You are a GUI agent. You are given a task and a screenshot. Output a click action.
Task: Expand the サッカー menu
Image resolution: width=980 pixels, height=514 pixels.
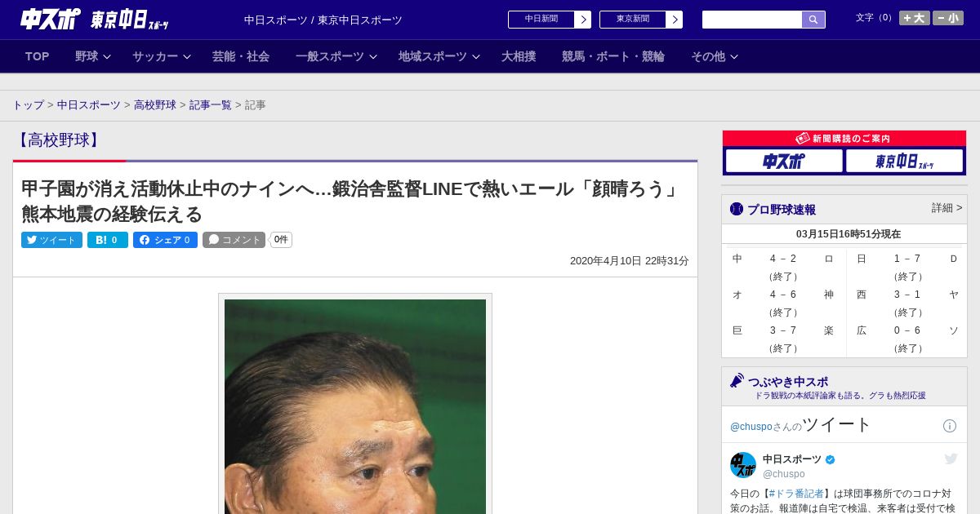point(162,56)
